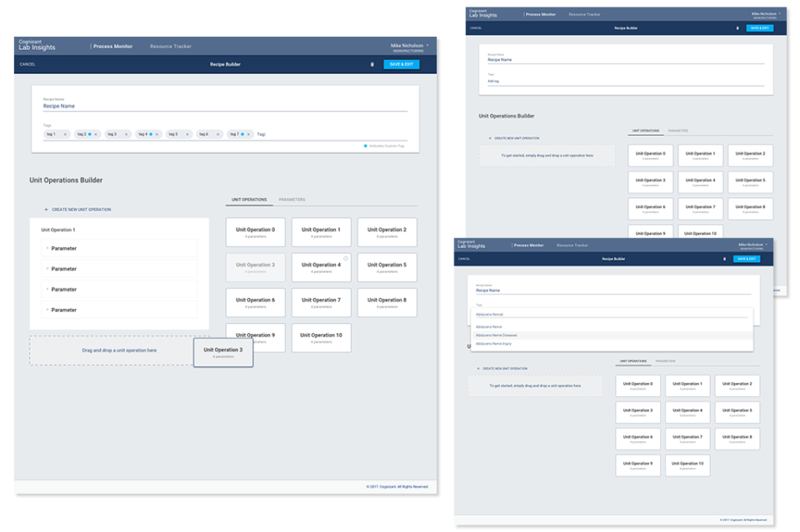Select Unit Operation 7 card in tag chips window
Image resolution: width=800 pixels, height=532 pixels.
[x=321, y=303]
